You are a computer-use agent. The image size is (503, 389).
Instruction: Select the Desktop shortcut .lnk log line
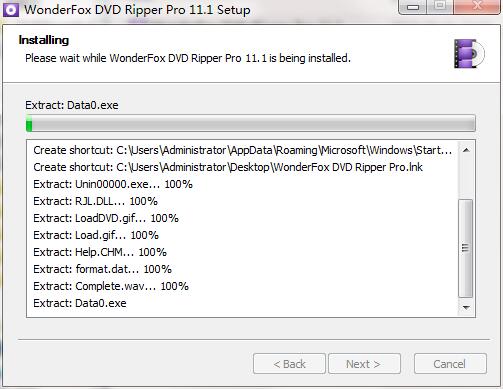pyautogui.click(x=228, y=167)
